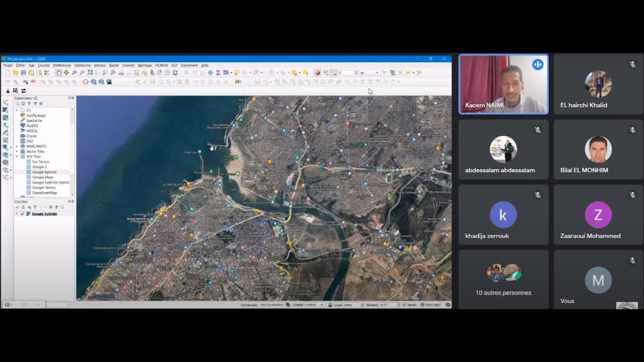Expand the Vector Tiles node
Viewport: 644px width, 362px height.
17,151
